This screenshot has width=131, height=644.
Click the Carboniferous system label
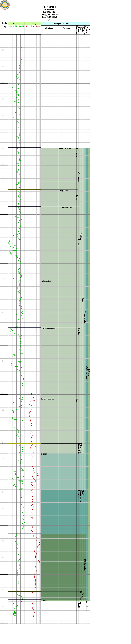tap(87, 372)
